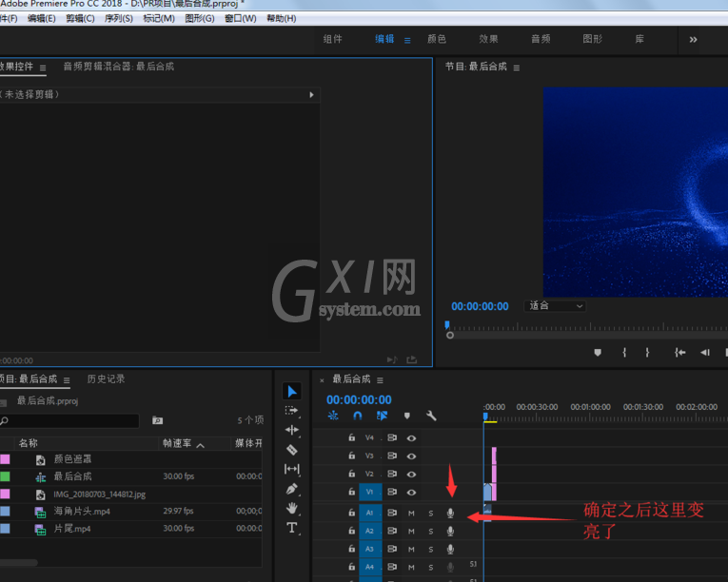Toggle Linked Selection in timeline
728x582 pixels.
[x=383, y=416]
